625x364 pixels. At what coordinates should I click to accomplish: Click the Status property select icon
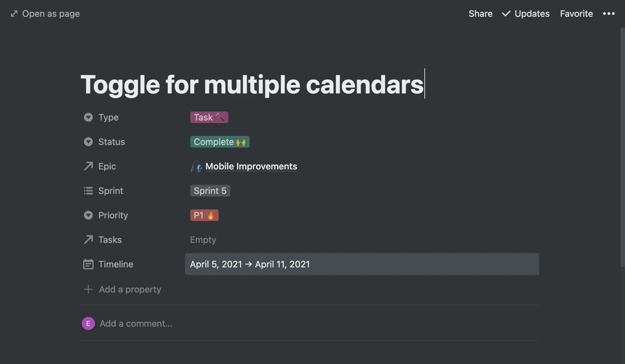point(88,142)
